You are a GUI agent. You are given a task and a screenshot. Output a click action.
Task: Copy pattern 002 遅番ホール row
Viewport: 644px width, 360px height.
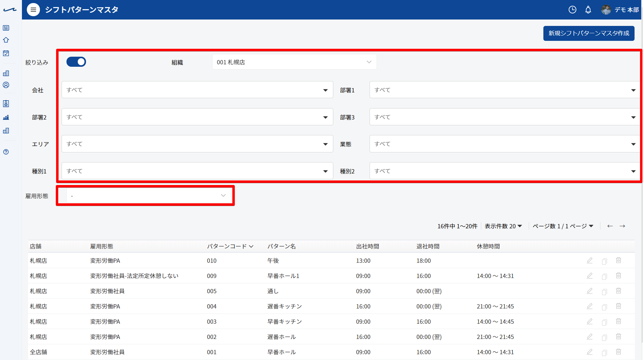604,337
